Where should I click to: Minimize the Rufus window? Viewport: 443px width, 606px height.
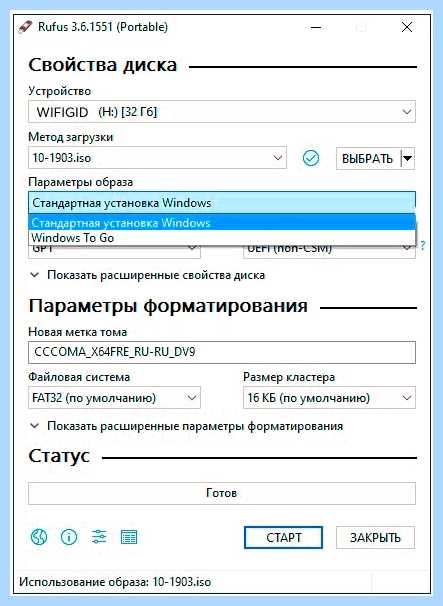pos(316,27)
